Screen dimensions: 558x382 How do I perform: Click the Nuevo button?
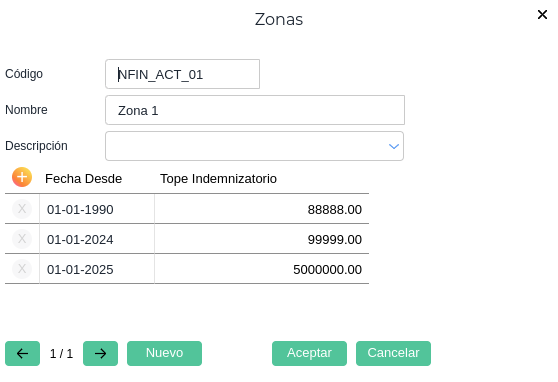(x=164, y=354)
